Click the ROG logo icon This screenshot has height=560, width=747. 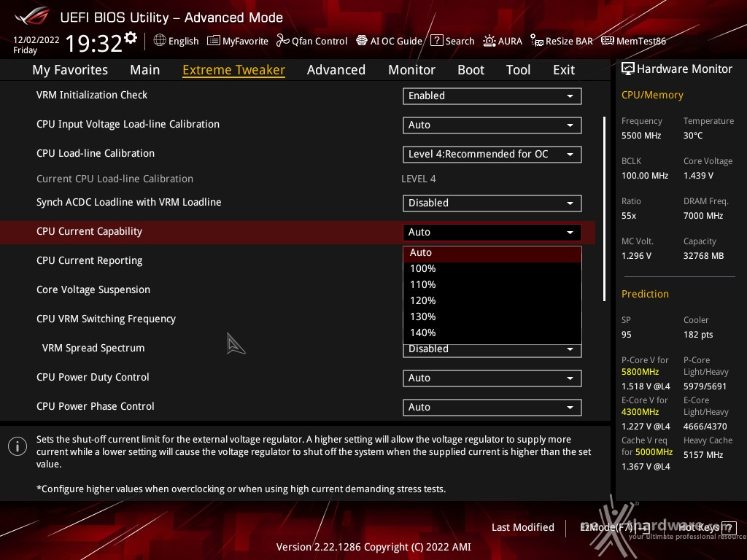tap(32, 16)
